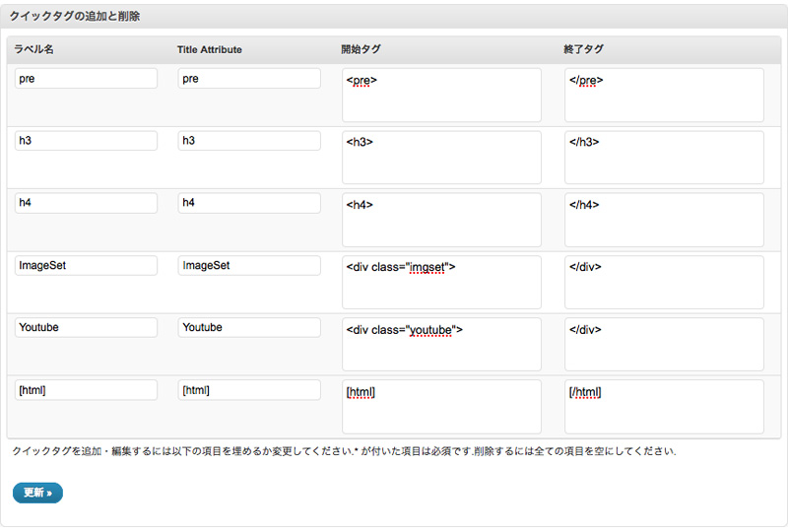
Task: Click the 開始タグ column header
Action: 361,49
